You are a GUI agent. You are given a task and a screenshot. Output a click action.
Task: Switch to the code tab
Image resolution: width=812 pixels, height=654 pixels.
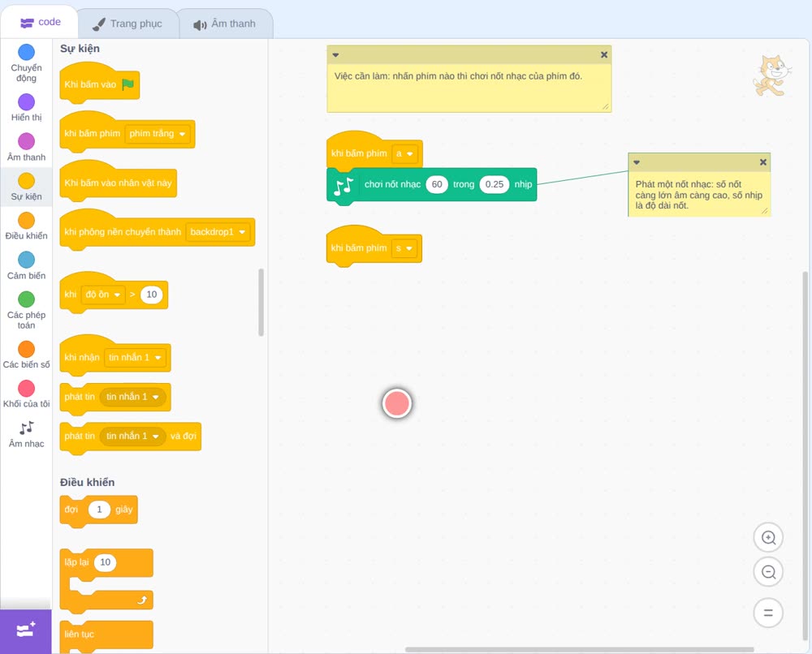click(40, 22)
